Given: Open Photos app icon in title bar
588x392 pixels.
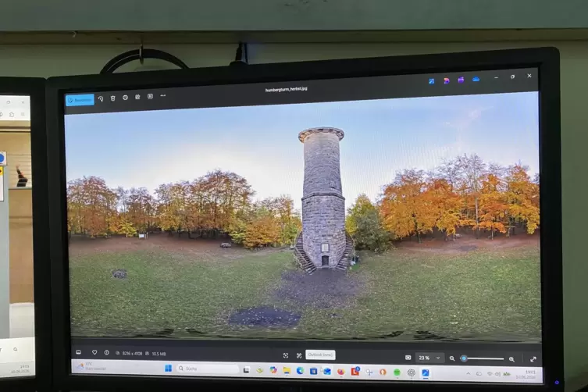Looking at the screenshot, I should 432,81.
